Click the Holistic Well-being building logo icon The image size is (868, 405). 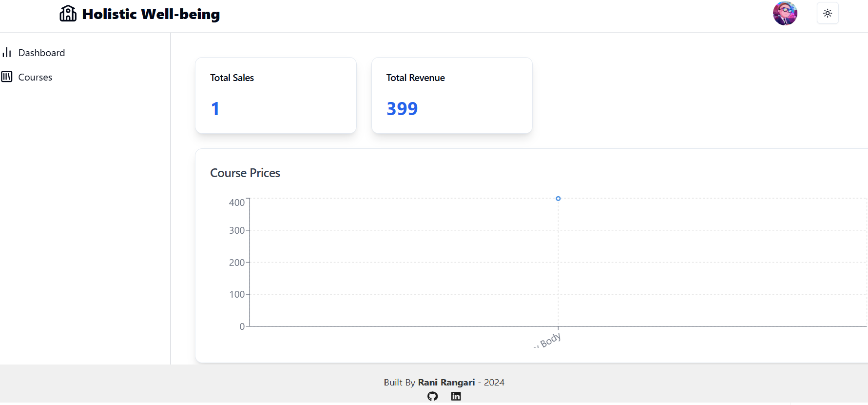pos(68,14)
